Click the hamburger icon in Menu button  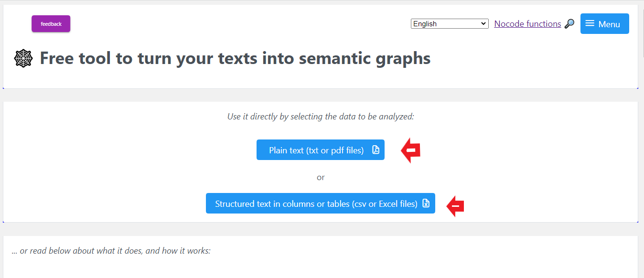[x=590, y=23]
